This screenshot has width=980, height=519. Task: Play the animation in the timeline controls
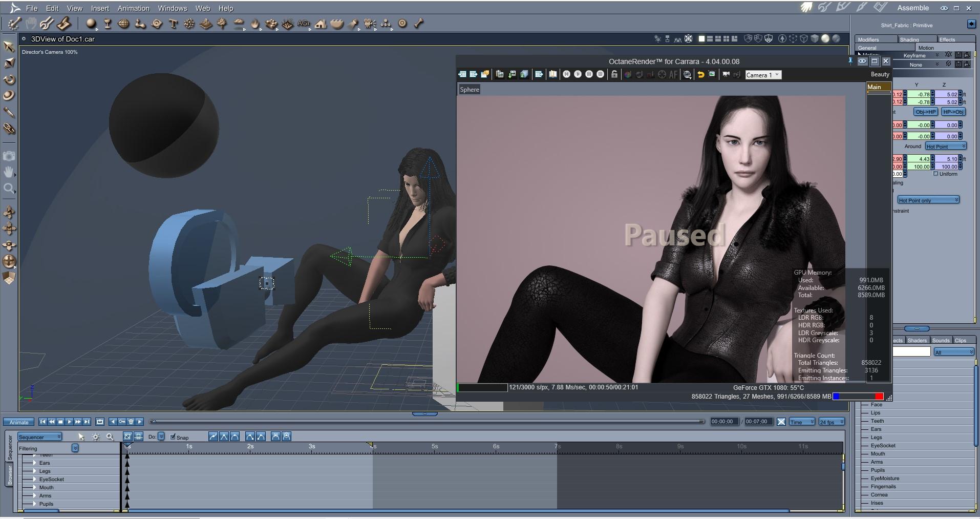tap(69, 422)
